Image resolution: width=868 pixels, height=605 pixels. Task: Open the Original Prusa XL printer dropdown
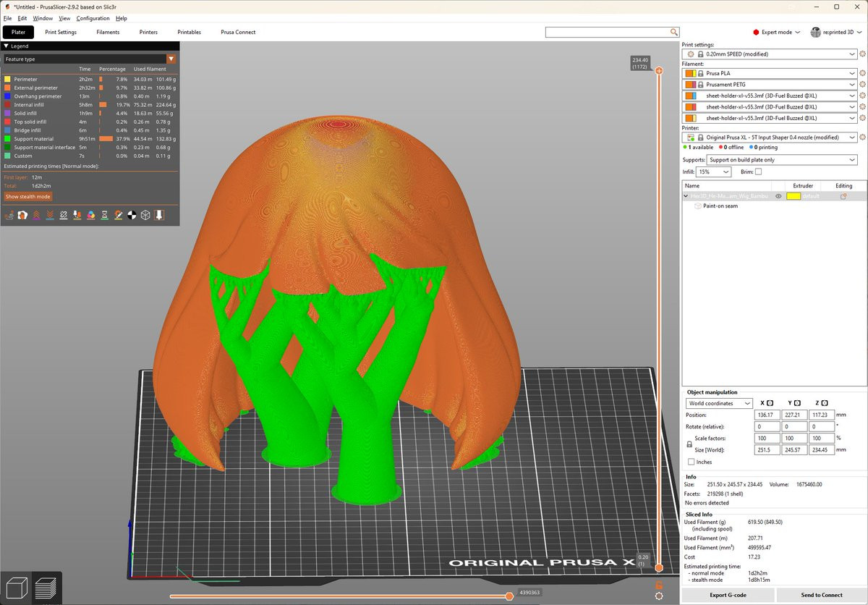click(770, 137)
